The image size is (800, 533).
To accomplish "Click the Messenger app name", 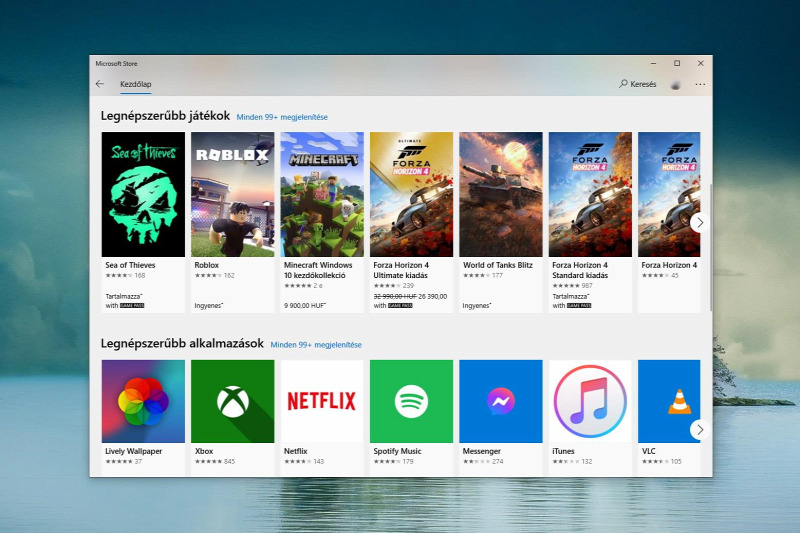I will click(x=482, y=451).
